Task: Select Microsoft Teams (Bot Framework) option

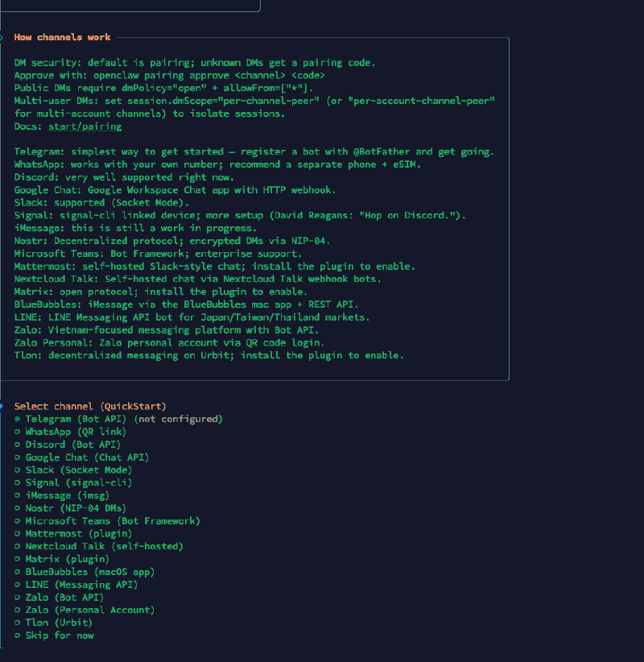Action: (18, 521)
